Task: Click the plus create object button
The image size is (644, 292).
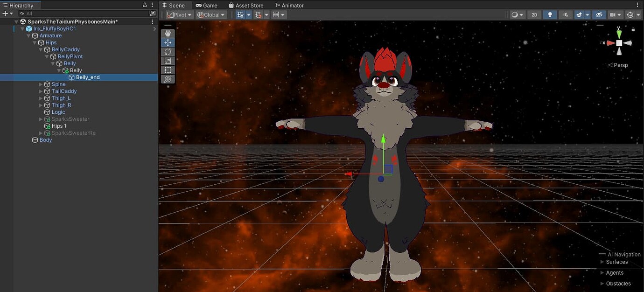Action: click(5, 14)
